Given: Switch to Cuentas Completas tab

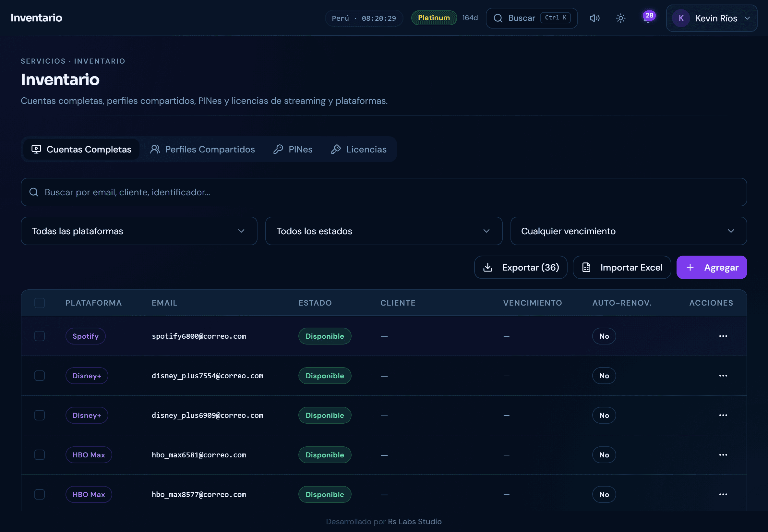Looking at the screenshot, I should click(x=81, y=149).
